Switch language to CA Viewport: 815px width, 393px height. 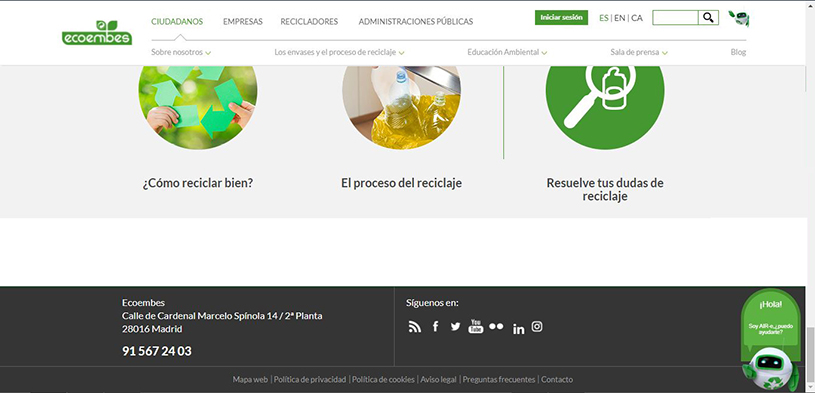tap(637, 18)
